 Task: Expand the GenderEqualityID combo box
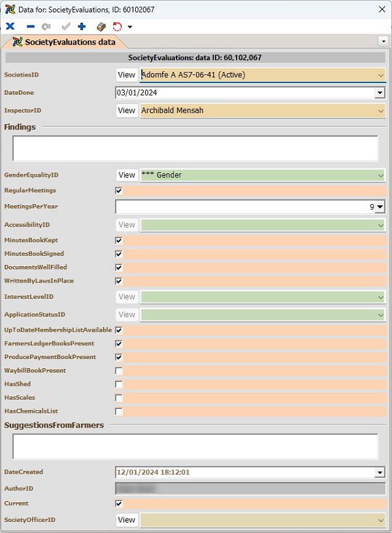click(381, 175)
